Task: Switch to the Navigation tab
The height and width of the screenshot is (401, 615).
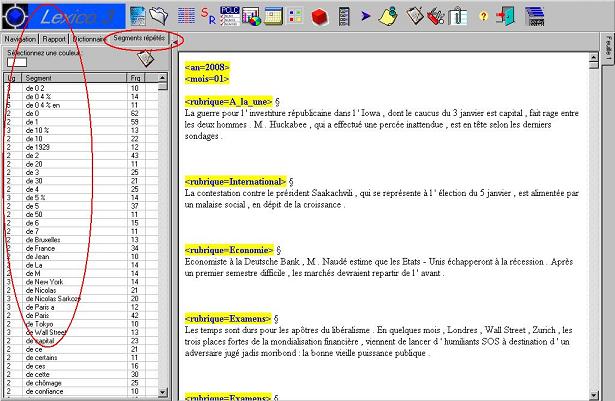Action: coord(21,39)
